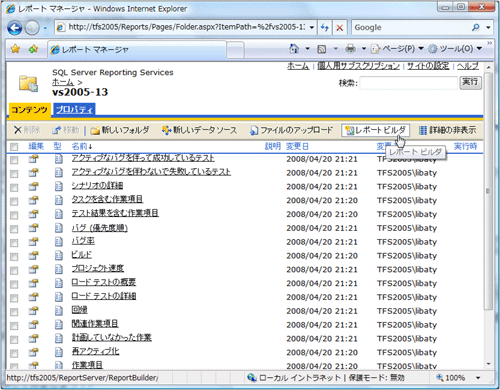This screenshot has width=500, height=390.
Task: Open the ヘルプ link
Action: pos(468,66)
